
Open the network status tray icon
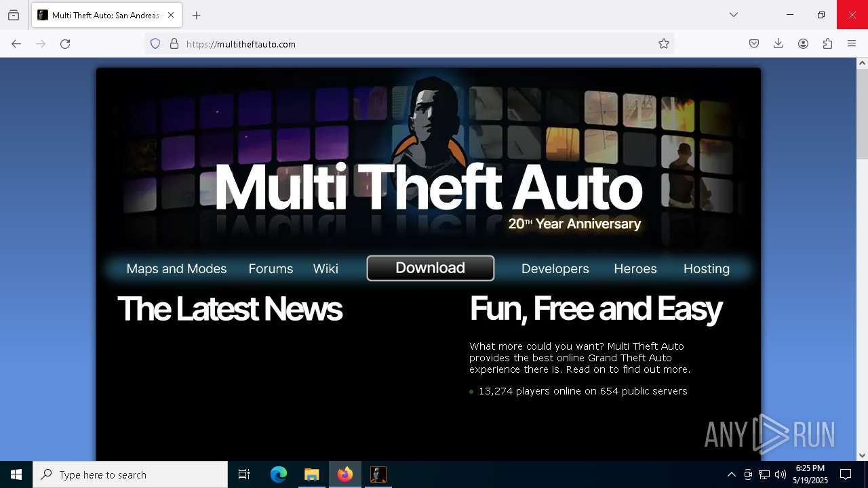coord(764,474)
